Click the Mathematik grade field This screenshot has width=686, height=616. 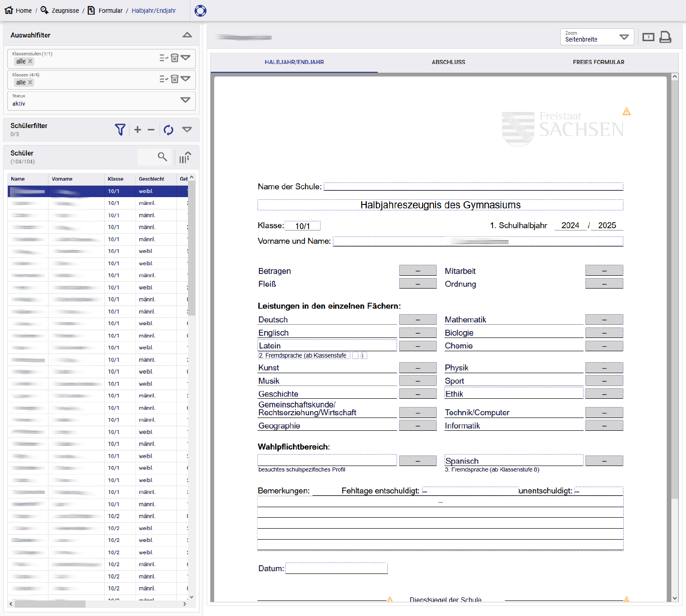pyautogui.click(x=604, y=320)
